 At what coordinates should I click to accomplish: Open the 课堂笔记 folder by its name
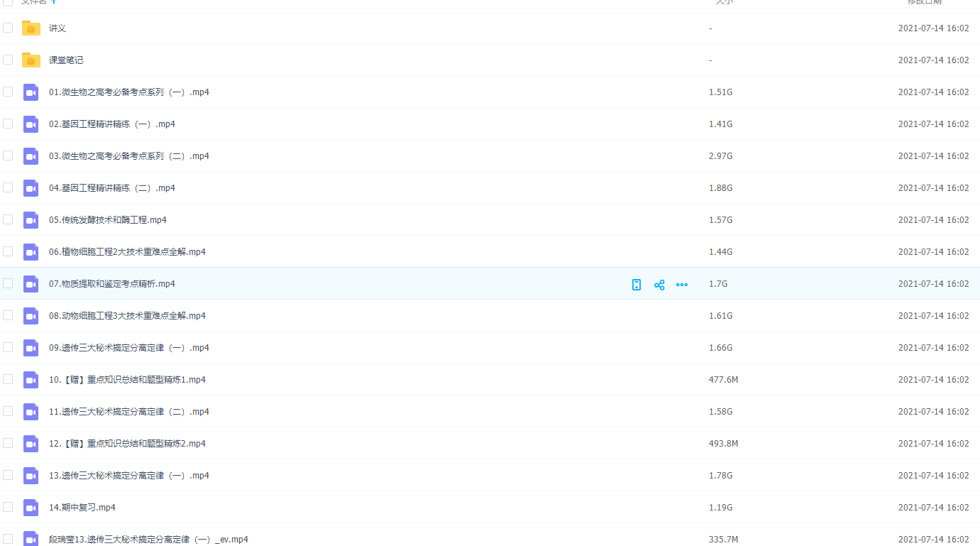[66, 60]
